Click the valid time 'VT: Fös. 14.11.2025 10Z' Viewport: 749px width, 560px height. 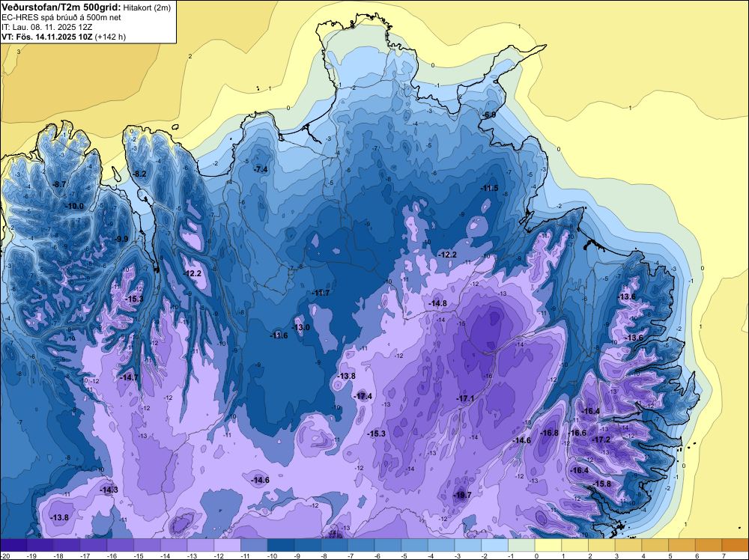[47, 37]
